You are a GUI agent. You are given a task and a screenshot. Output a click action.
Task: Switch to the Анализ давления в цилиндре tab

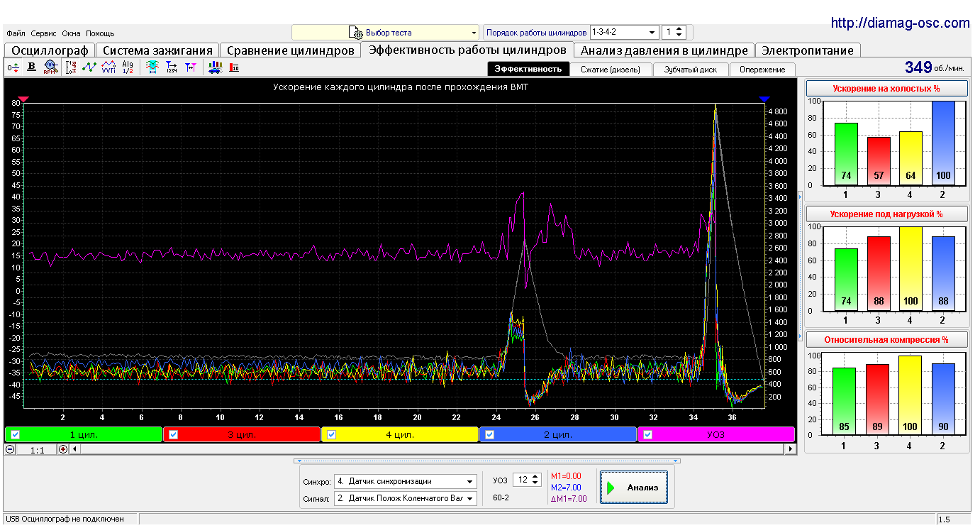tap(664, 50)
